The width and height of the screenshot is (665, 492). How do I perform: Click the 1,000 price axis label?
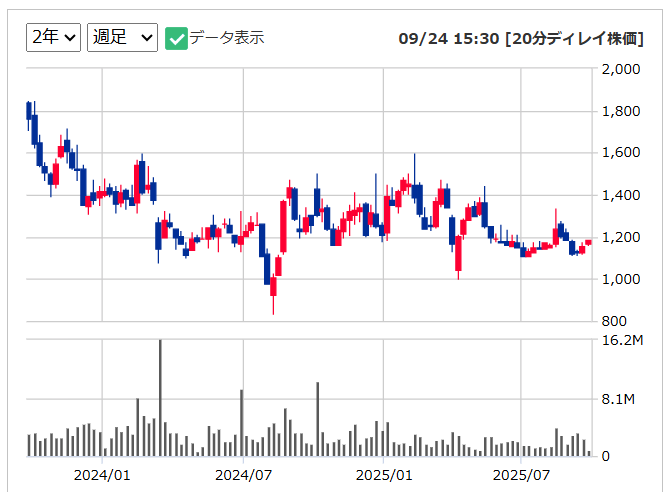620,279
